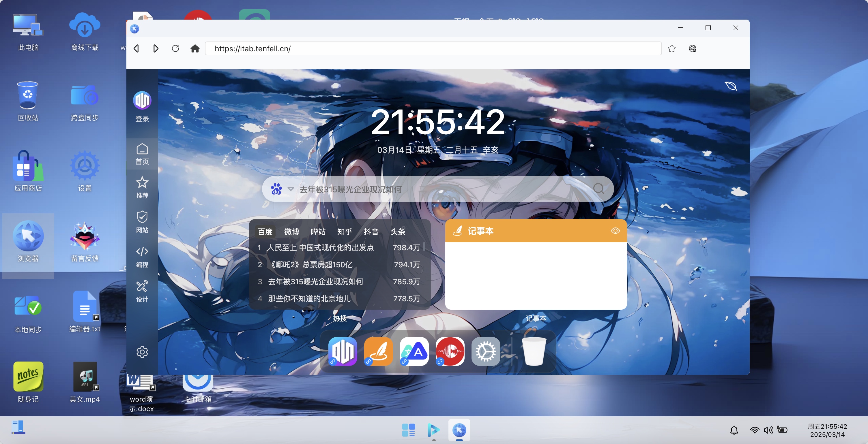Open 此电脑 desktop icon
Viewport: 868px width, 444px height.
(28, 32)
